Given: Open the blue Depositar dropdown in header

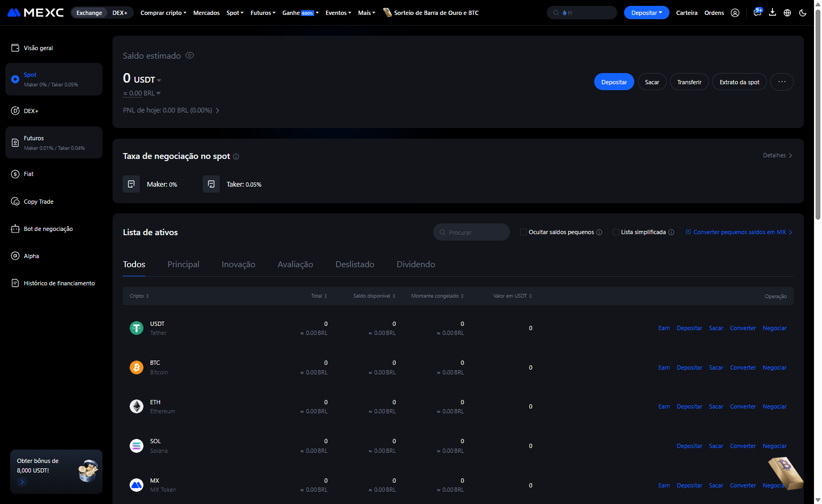Looking at the screenshot, I should click(x=647, y=12).
